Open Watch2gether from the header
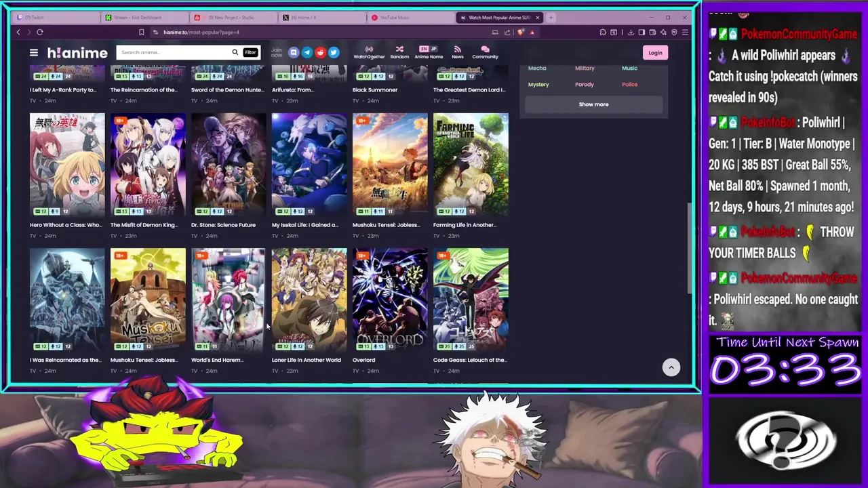Screen dimensions: 868x488 pyautogui.click(x=369, y=52)
